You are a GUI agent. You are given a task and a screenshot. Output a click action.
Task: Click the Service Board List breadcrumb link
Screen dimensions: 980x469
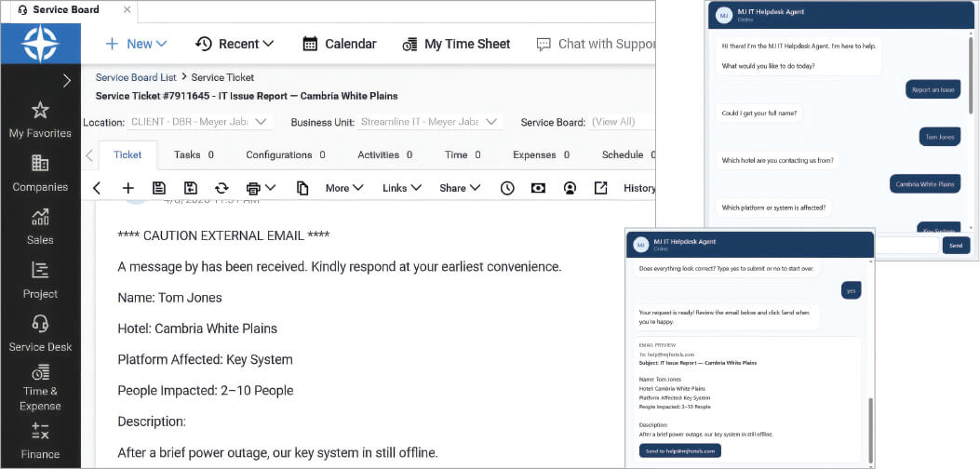(136, 77)
